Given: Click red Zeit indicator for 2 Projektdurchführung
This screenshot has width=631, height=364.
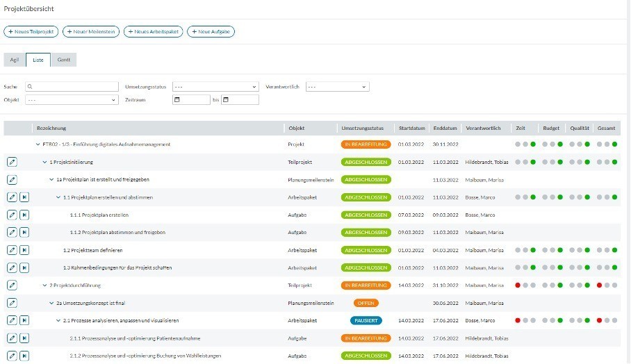Looking at the screenshot, I should [x=518, y=286].
